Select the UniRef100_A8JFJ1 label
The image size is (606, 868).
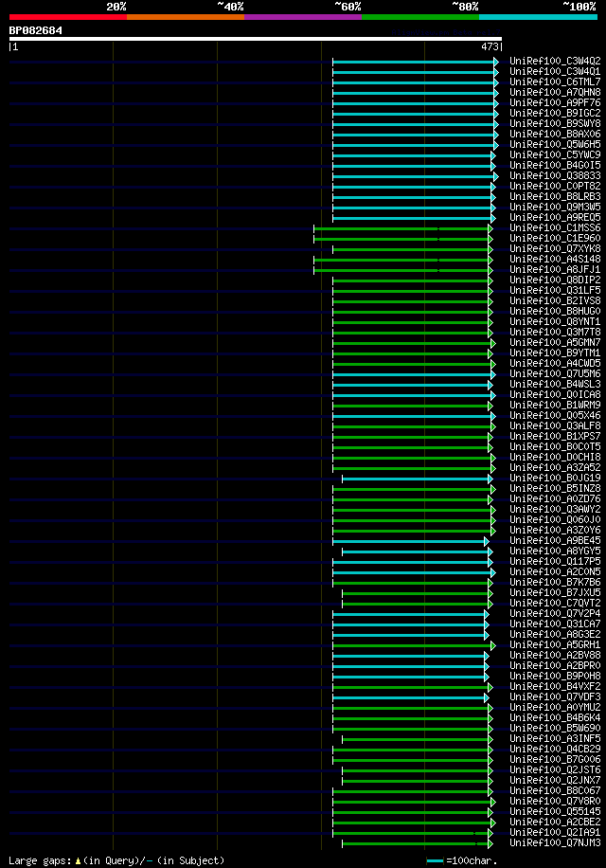(x=555, y=269)
